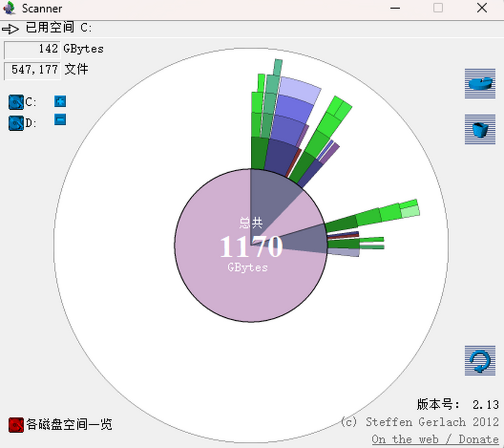Viewport: 504px width, 448px height.
Task: Click the Scanner app icon in title bar
Action: coord(9,8)
